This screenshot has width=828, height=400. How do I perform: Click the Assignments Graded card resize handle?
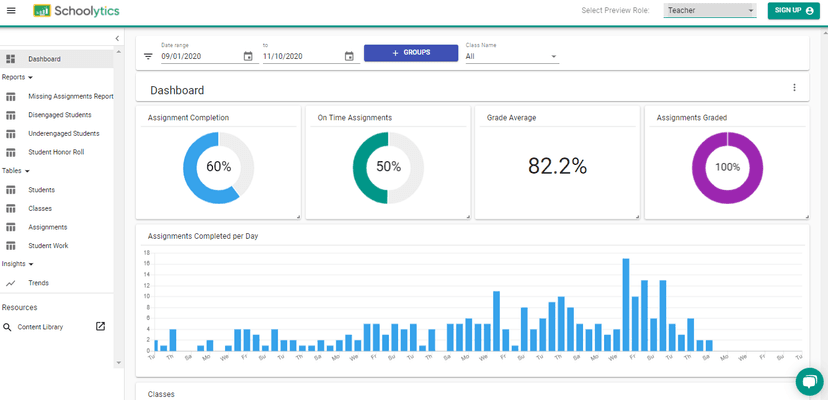click(x=806, y=216)
